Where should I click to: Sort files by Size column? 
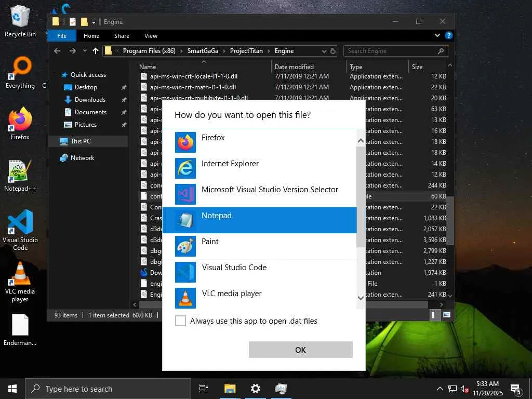pos(417,67)
